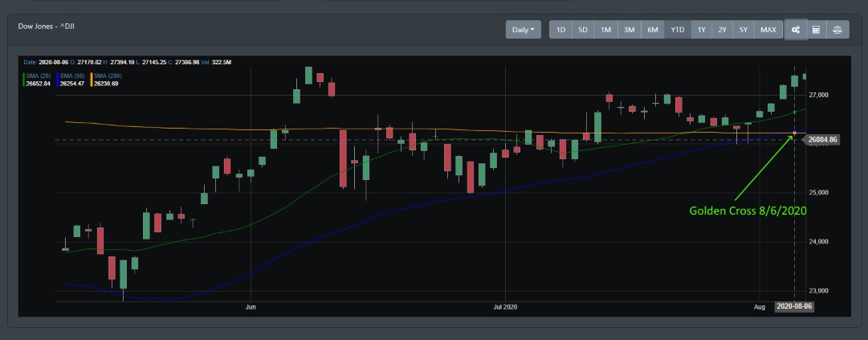Show the MAX time range
The image size is (868, 340).
768,30
